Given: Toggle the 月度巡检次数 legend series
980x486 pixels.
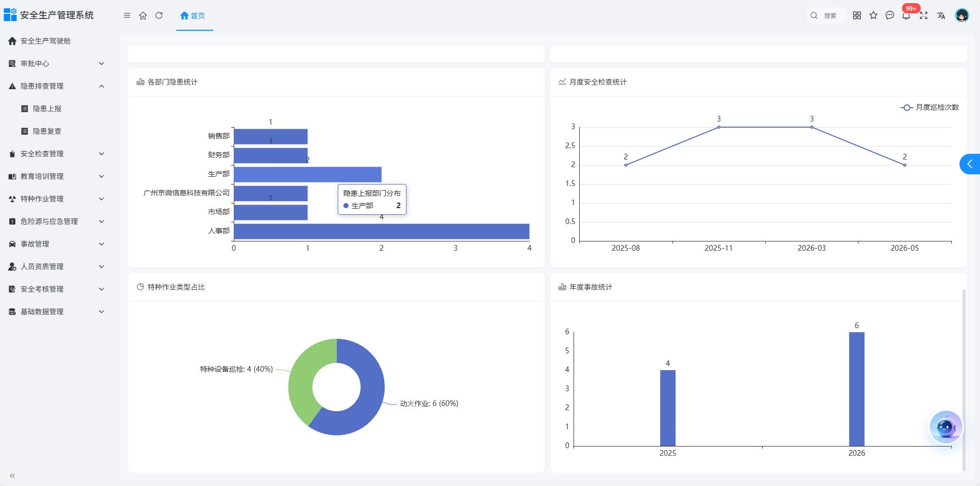Looking at the screenshot, I should tap(930, 107).
